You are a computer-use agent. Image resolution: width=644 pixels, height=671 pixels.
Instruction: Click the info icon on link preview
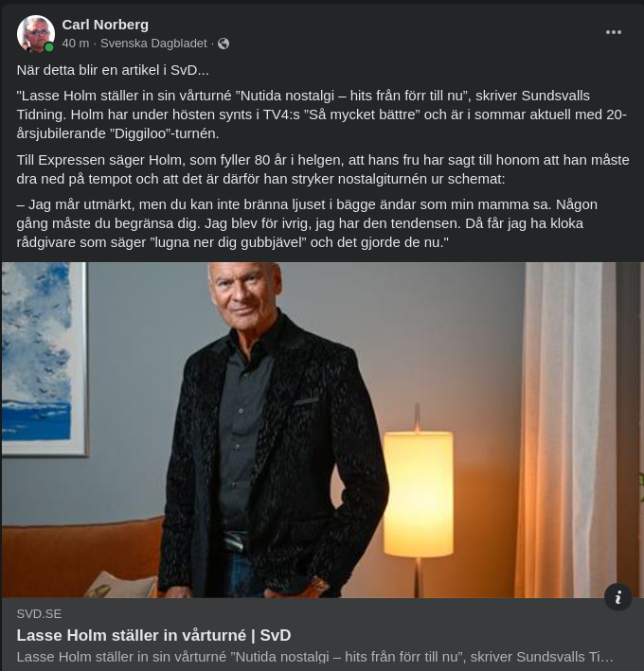click(617, 597)
